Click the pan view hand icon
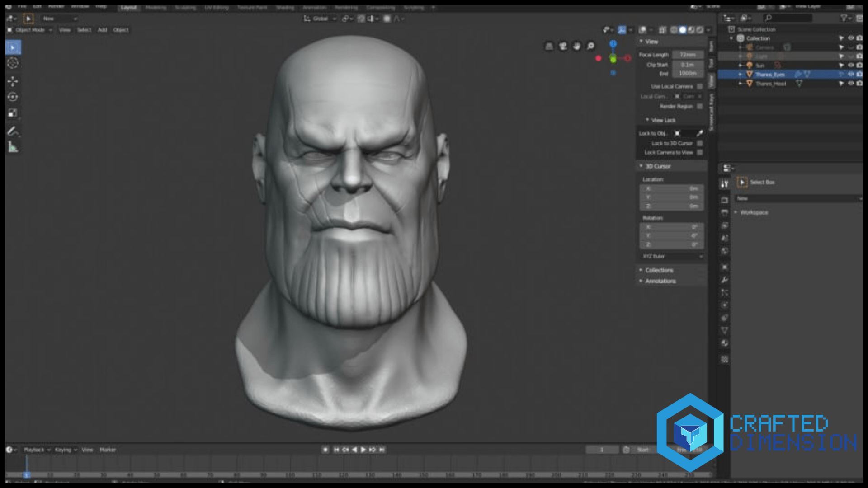The height and width of the screenshot is (488, 868). (x=577, y=46)
